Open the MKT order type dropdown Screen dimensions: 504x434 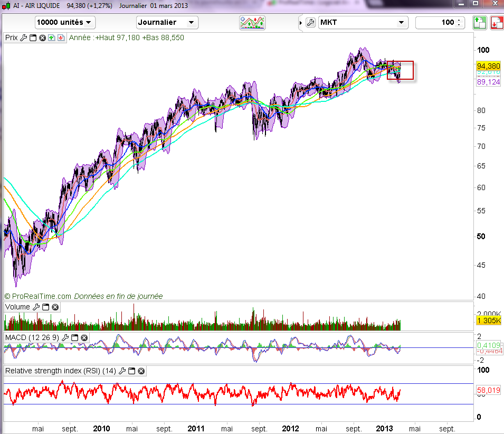click(363, 23)
